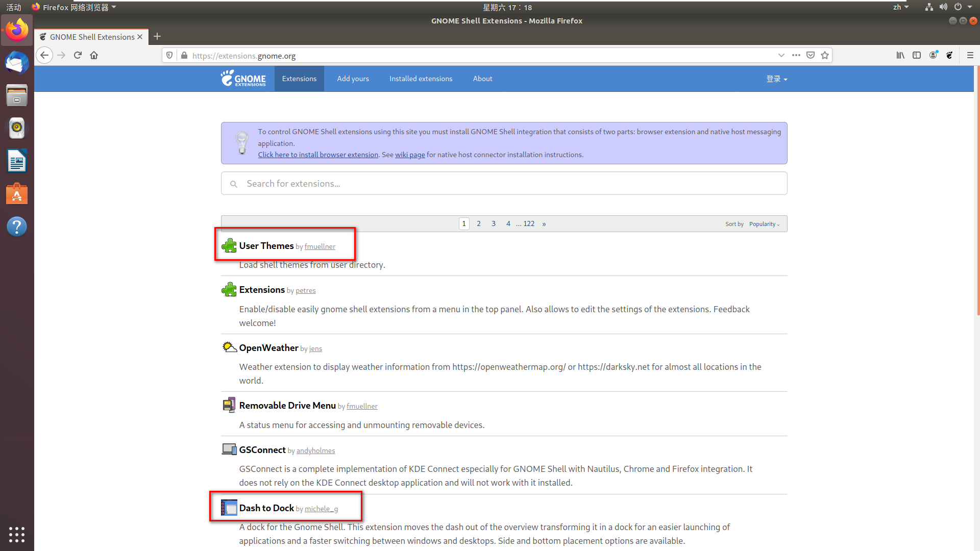Open the Firefox hamburger menu

tap(970, 55)
